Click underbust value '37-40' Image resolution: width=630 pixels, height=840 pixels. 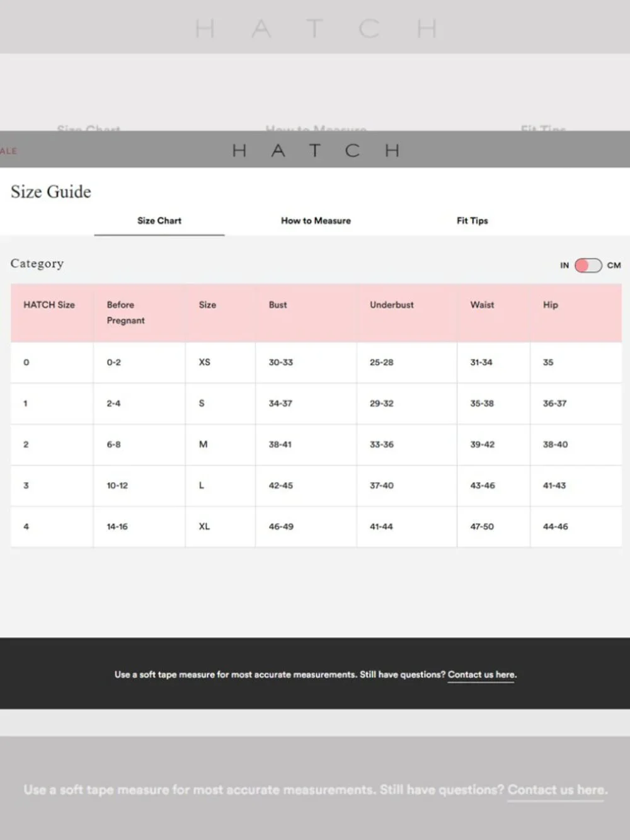click(x=381, y=485)
